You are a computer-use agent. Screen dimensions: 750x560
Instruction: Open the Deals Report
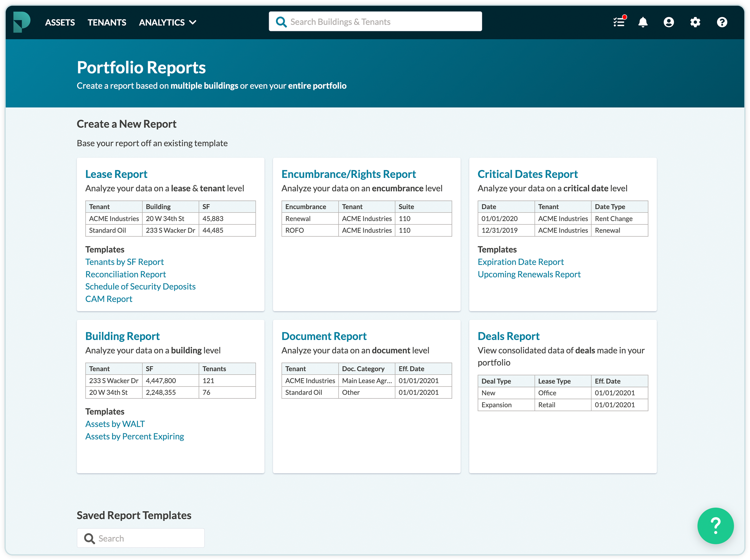(508, 336)
